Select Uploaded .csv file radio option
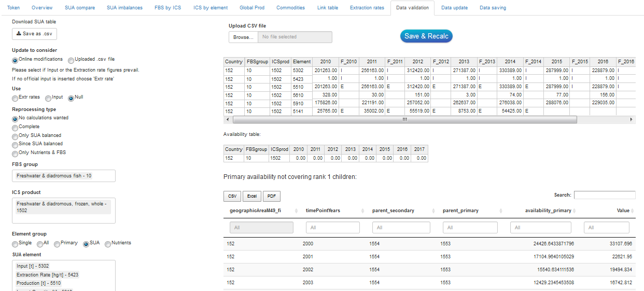Image resolution: width=644 pixels, height=291 pixels. [71, 60]
